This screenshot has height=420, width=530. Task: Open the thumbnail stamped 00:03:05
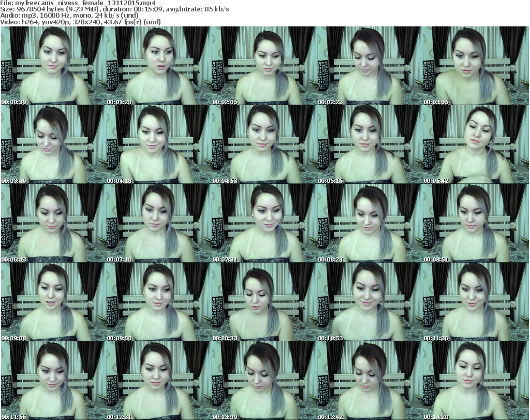tap(476, 66)
